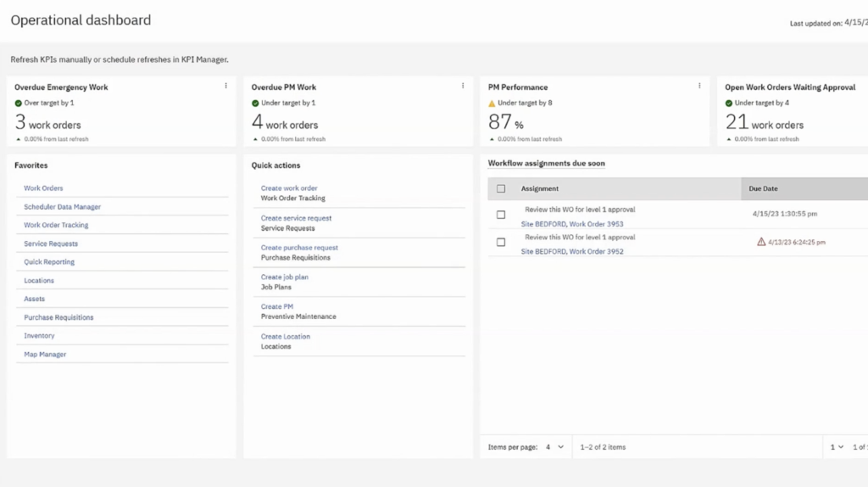Click trend arrow under 4 work orders
This screenshot has width=868, height=487.
tap(255, 139)
